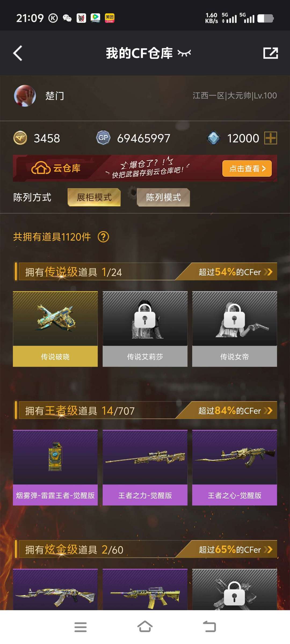Open the 云仓库 banner
Viewport: 290px width, 644px height.
(x=145, y=168)
